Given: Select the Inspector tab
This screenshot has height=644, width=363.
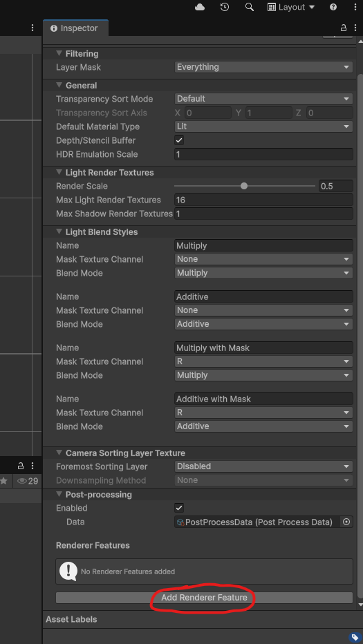Looking at the screenshot, I should (x=75, y=28).
